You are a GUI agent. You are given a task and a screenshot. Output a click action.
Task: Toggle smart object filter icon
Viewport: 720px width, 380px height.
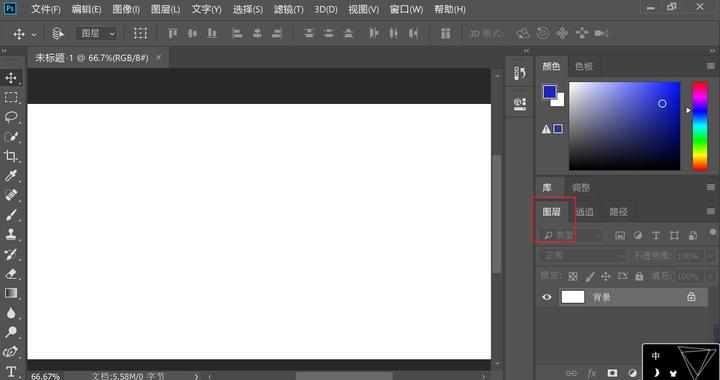[692, 235]
